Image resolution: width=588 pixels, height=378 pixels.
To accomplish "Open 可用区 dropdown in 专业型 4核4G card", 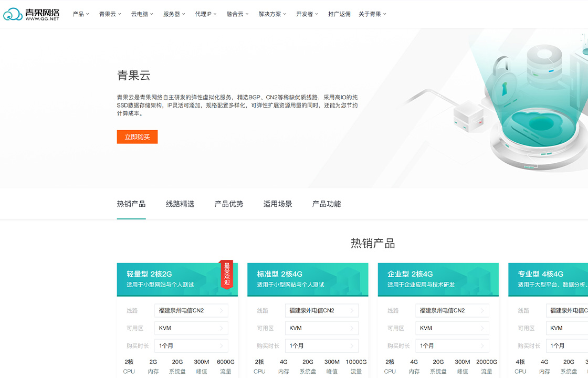I will click(x=567, y=328).
